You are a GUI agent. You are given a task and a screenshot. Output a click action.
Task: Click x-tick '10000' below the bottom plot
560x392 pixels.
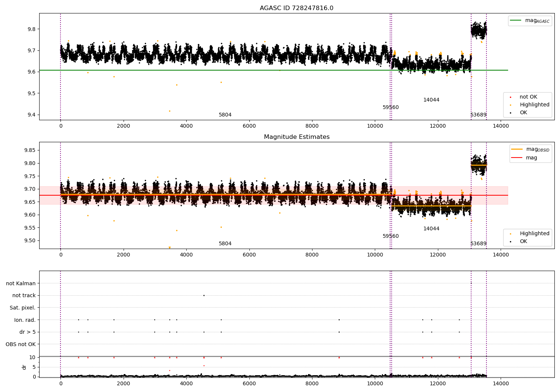click(375, 384)
